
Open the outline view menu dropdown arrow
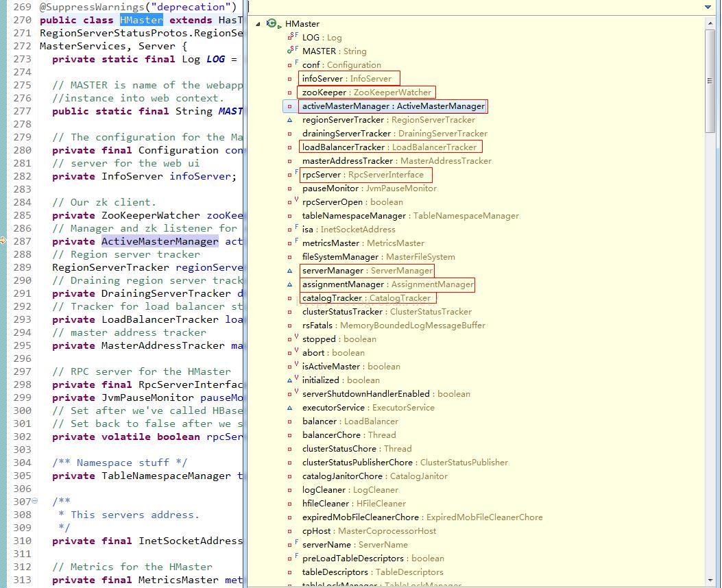pos(708,7)
